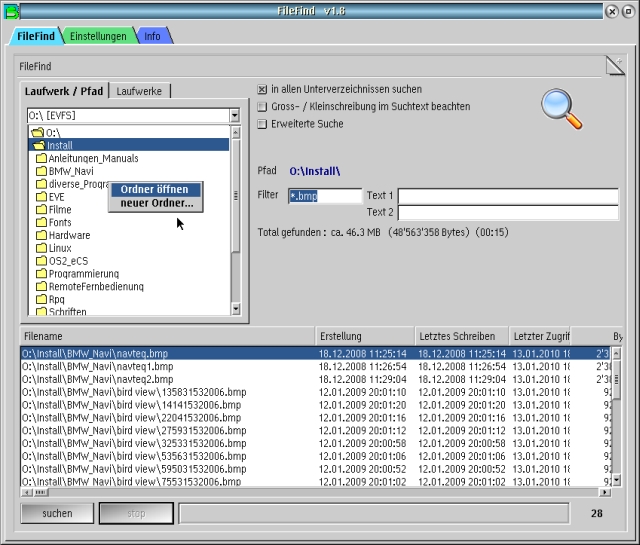Click the Filename column header to sort
640x545 pixels.
166,336
